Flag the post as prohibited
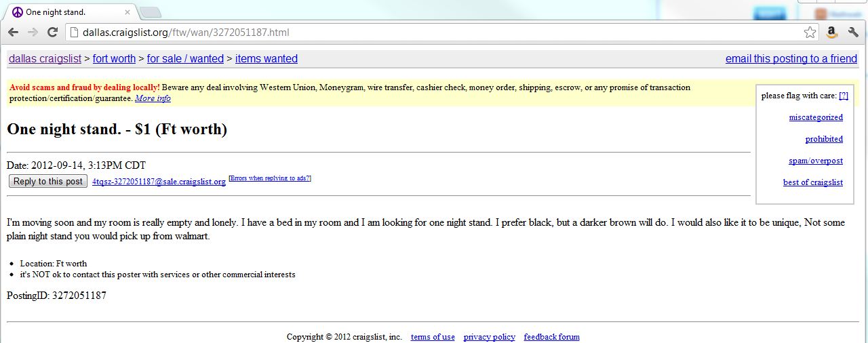This screenshot has width=868, height=343. (824, 139)
